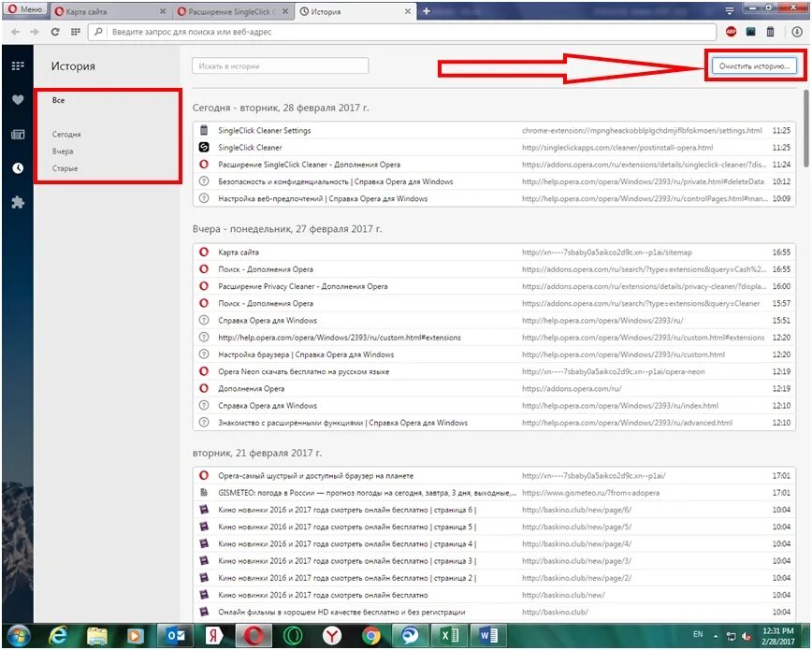Viewport: 812px width, 650px height.
Task: Open the news icon in sidebar
Action: 18,134
